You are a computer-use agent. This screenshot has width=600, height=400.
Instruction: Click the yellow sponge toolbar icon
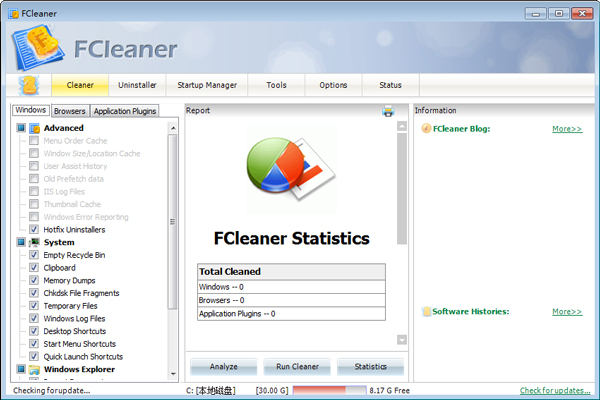pyautogui.click(x=29, y=85)
